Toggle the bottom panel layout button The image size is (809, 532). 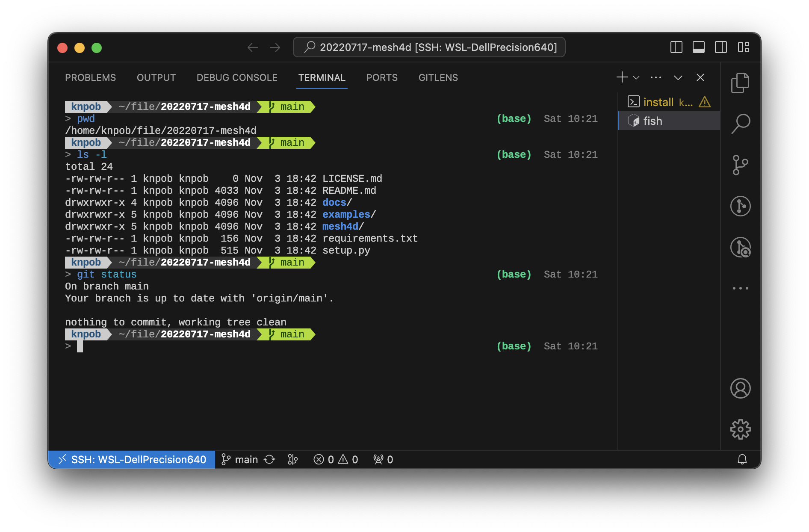point(699,47)
